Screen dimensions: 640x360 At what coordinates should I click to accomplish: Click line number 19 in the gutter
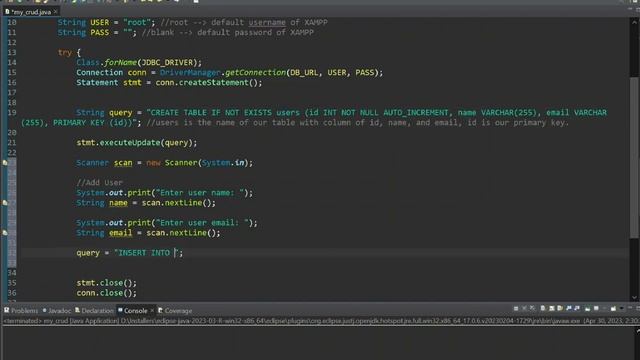point(12,113)
